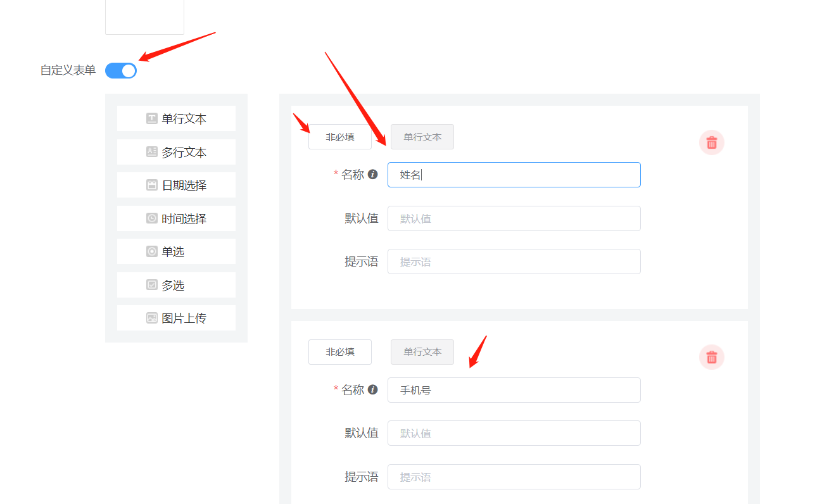
Task: Click the 提示语 input in the 姓名 card
Action: coord(514,261)
